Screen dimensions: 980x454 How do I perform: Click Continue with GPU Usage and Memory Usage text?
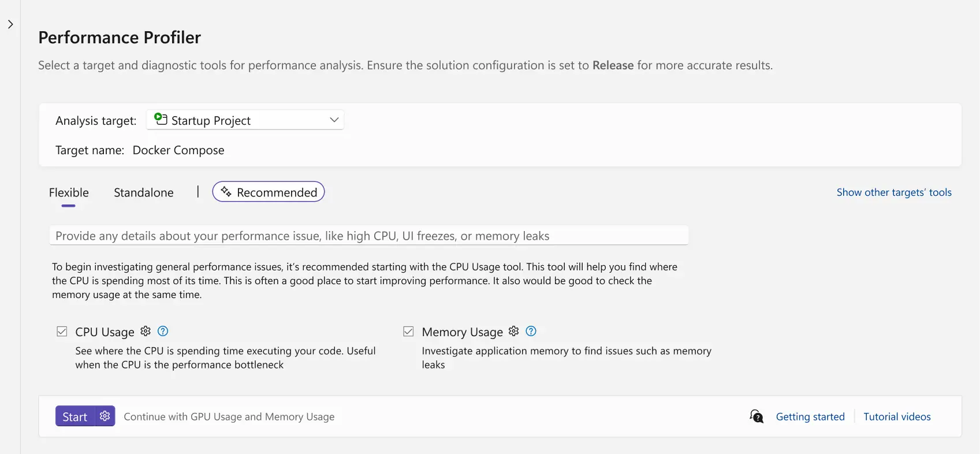click(x=229, y=416)
